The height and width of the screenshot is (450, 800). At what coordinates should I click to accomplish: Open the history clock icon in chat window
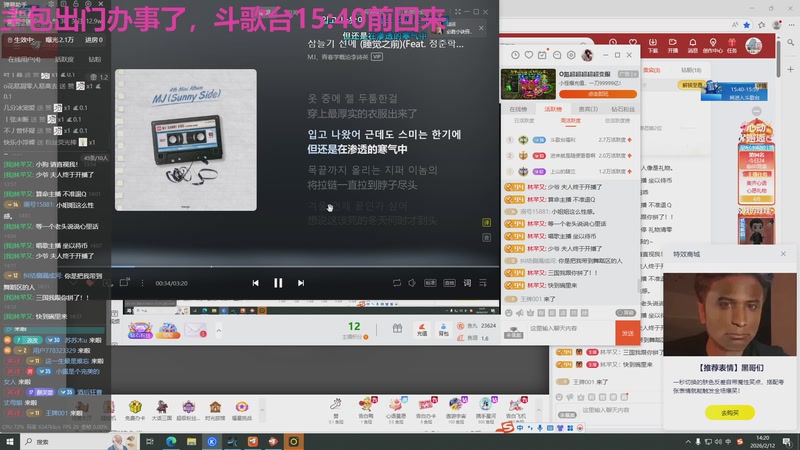pos(515,55)
